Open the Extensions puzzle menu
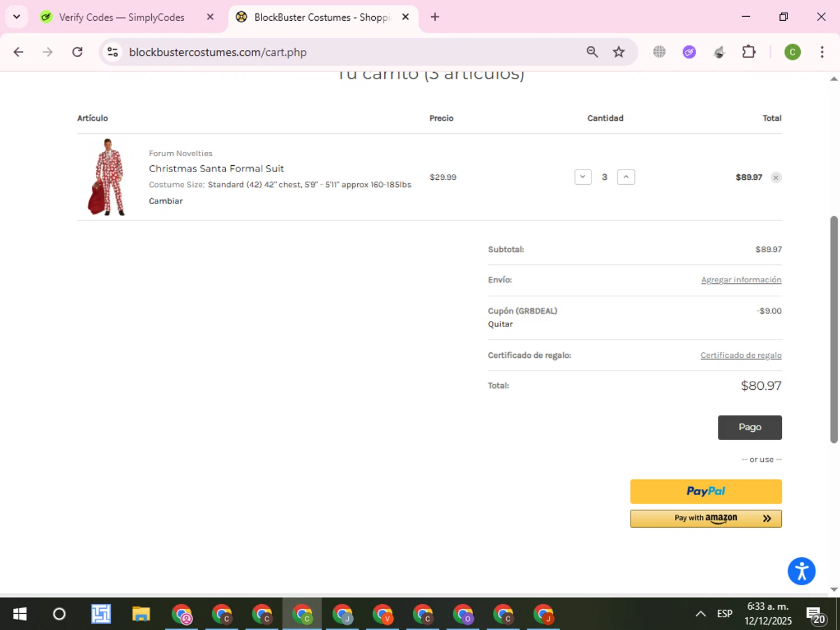840x630 pixels. tap(749, 52)
